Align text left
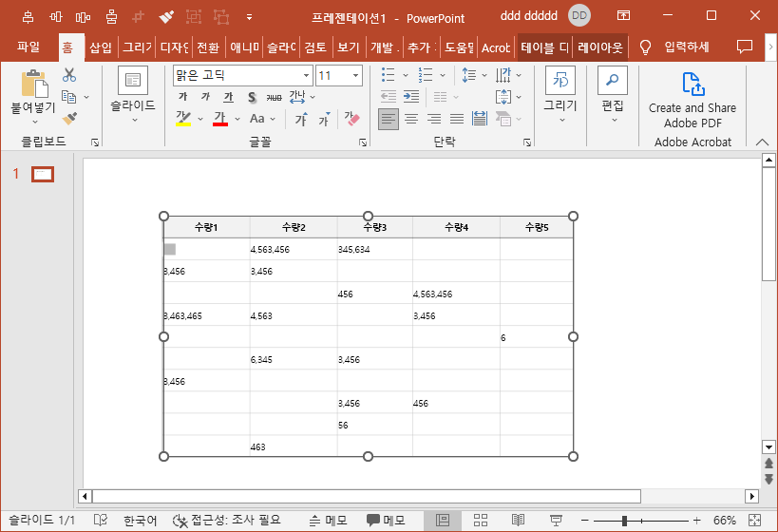Image resolution: width=778 pixels, height=532 pixels. tap(389, 119)
